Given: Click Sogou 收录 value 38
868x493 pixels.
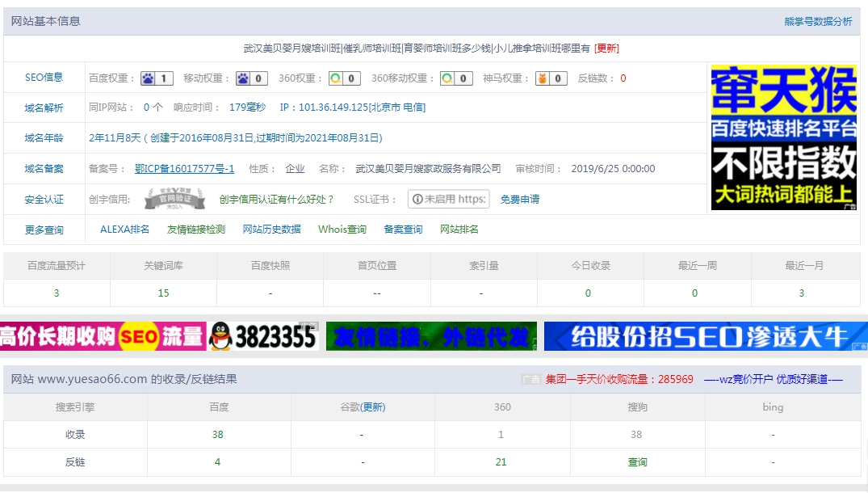Looking at the screenshot, I should point(636,435).
